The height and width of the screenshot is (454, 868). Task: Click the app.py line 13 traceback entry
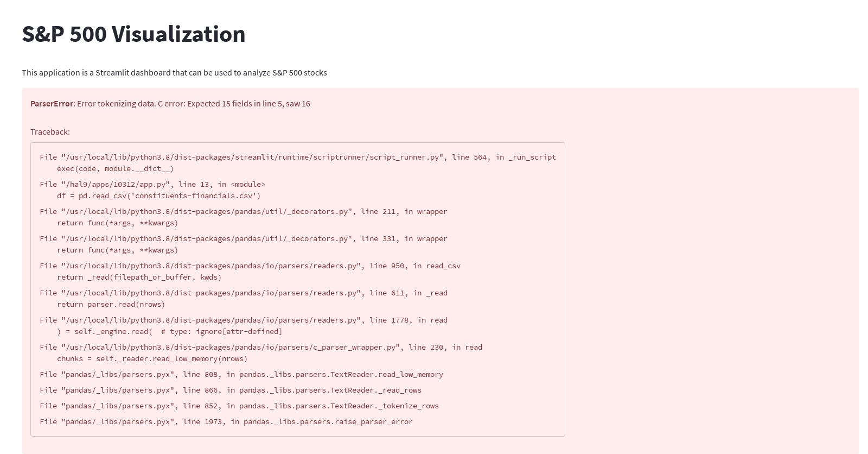152,185
